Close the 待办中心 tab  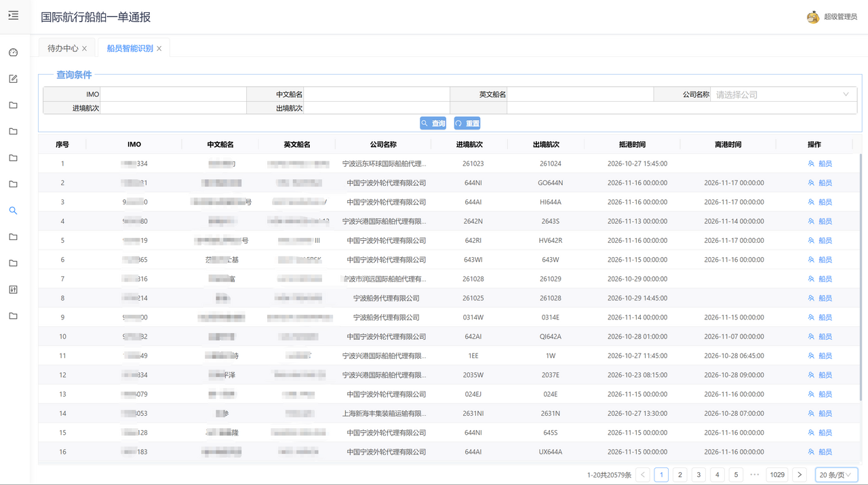pos(84,49)
